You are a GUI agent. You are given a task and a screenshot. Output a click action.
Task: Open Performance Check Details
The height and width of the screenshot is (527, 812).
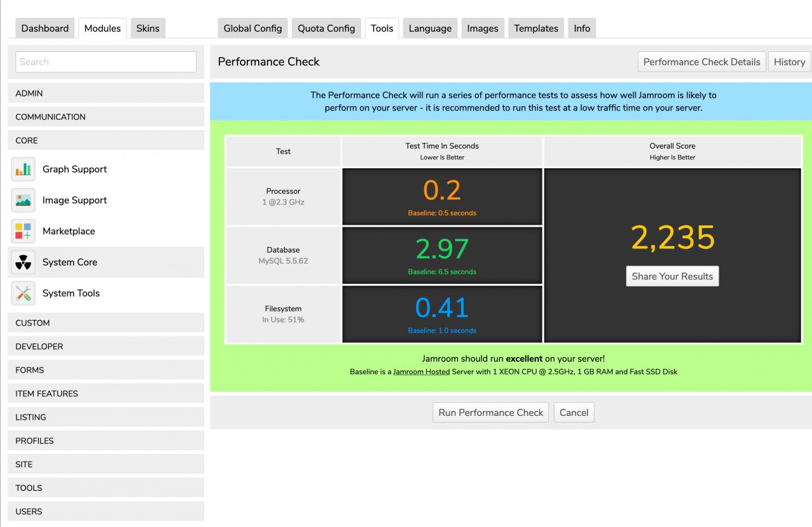[x=701, y=62]
